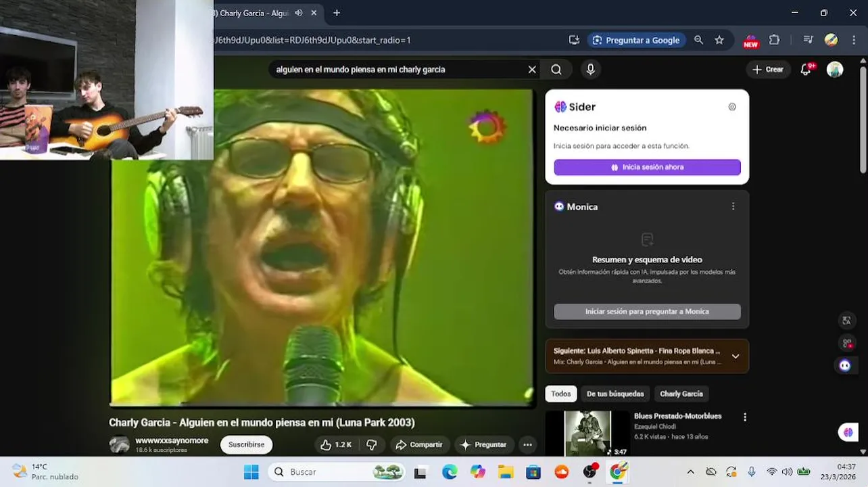Subscribe with the Suscribirse button
This screenshot has width=868, height=487.
[247, 444]
